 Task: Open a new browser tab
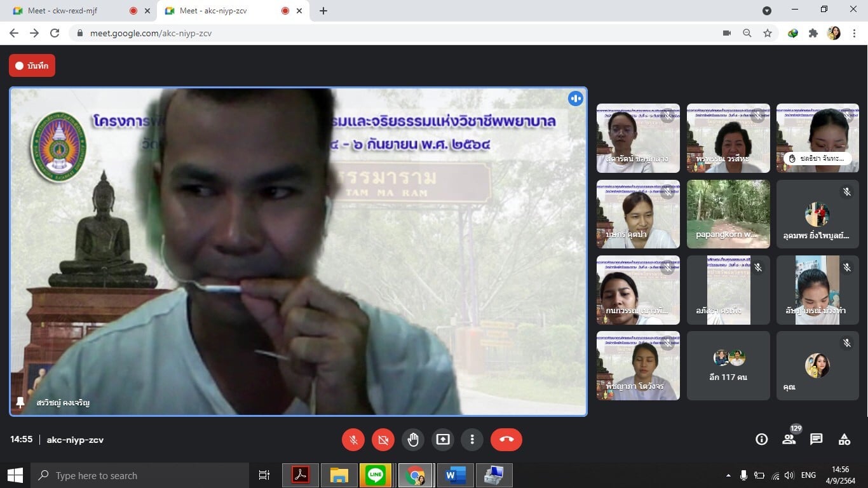[323, 11]
